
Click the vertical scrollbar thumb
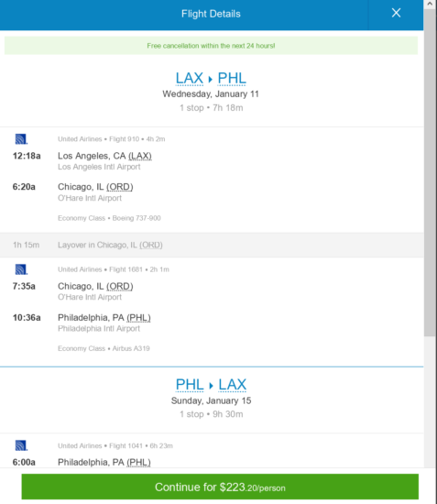click(430, 173)
